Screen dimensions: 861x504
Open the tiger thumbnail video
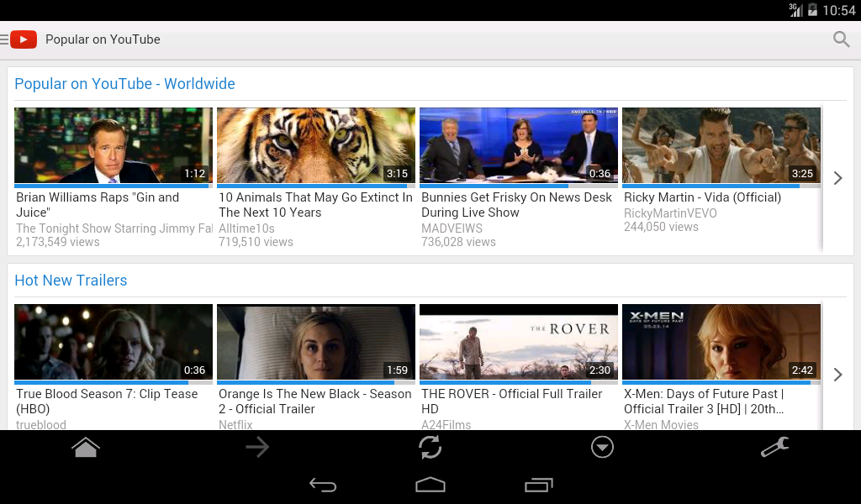[316, 145]
